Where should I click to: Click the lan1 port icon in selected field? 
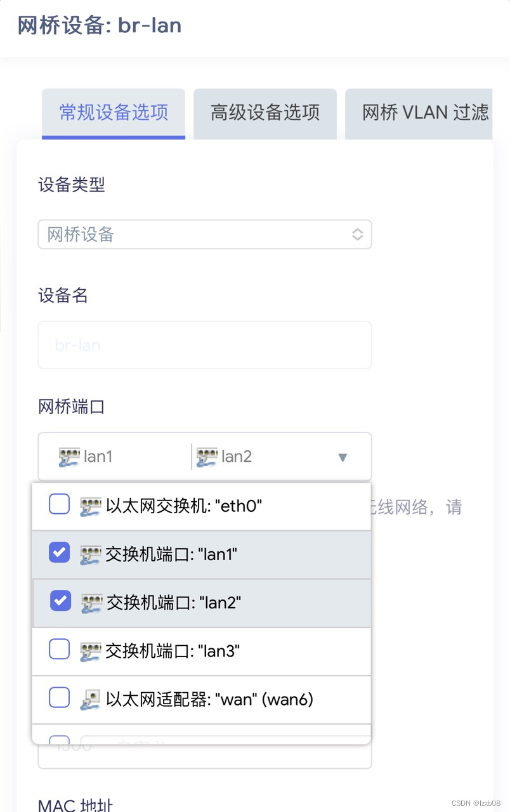pos(69,457)
